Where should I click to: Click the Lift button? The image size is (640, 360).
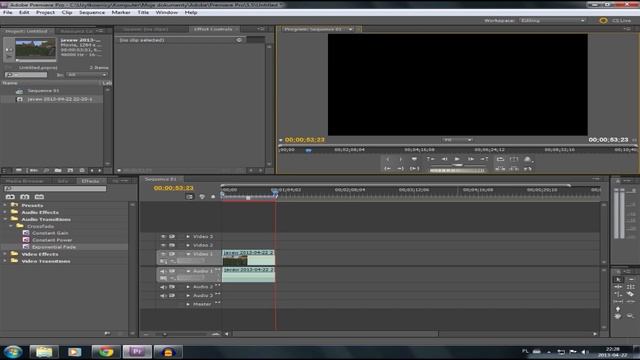(x=500, y=169)
